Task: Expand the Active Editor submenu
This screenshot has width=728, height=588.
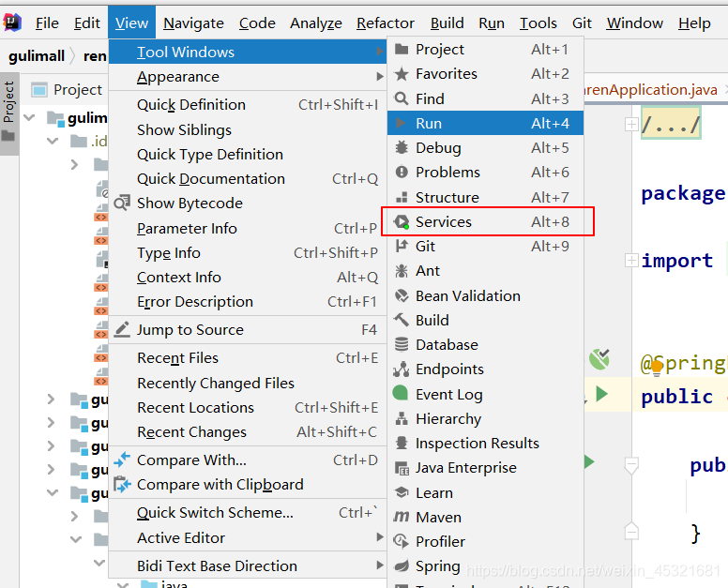Action: click(248, 538)
